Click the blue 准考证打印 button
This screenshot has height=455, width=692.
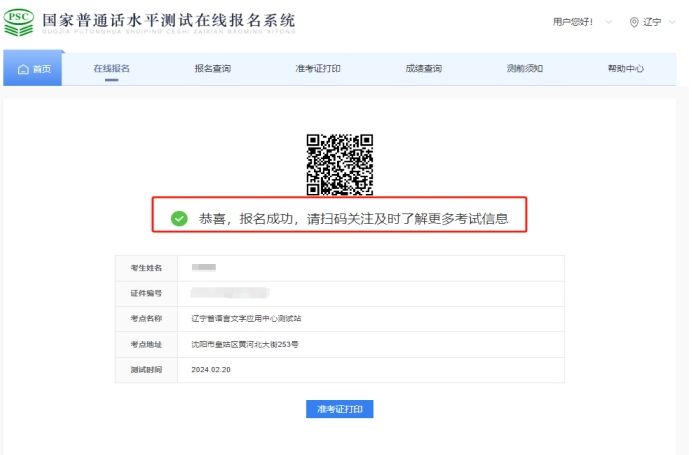(x=339, y=409)
